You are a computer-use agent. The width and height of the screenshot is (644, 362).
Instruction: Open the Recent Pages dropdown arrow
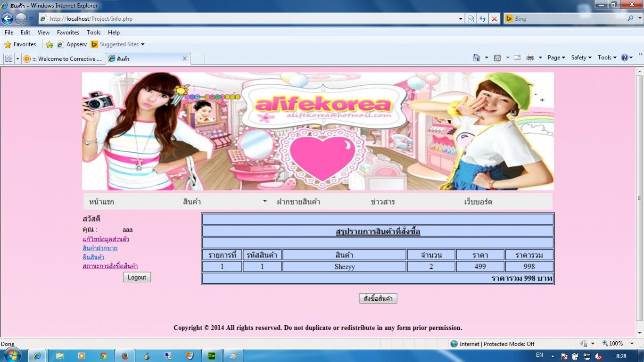point(32,19)
